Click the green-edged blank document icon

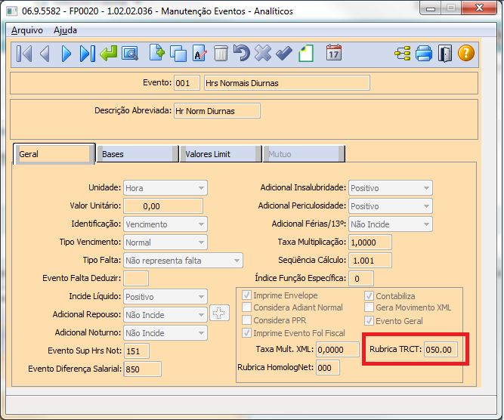point(306,54)
